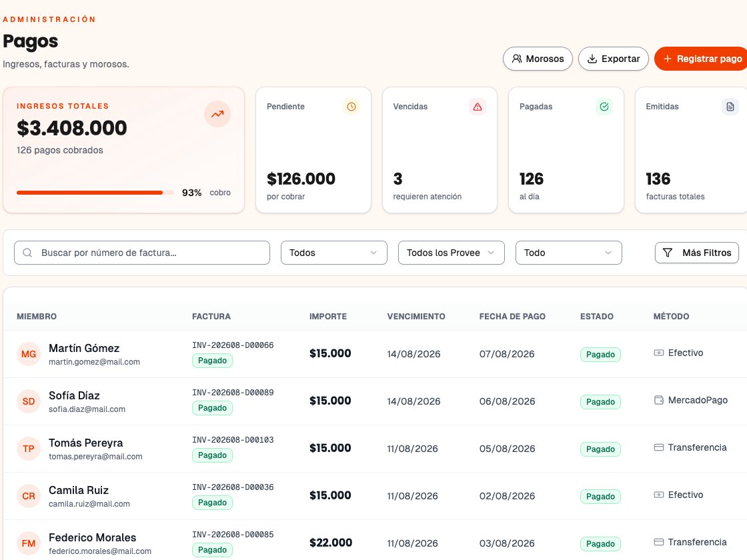Click payment date 05/08/2026
Image resolution: width=747 pixels, height=560 pixels.
tap(507, 449)
